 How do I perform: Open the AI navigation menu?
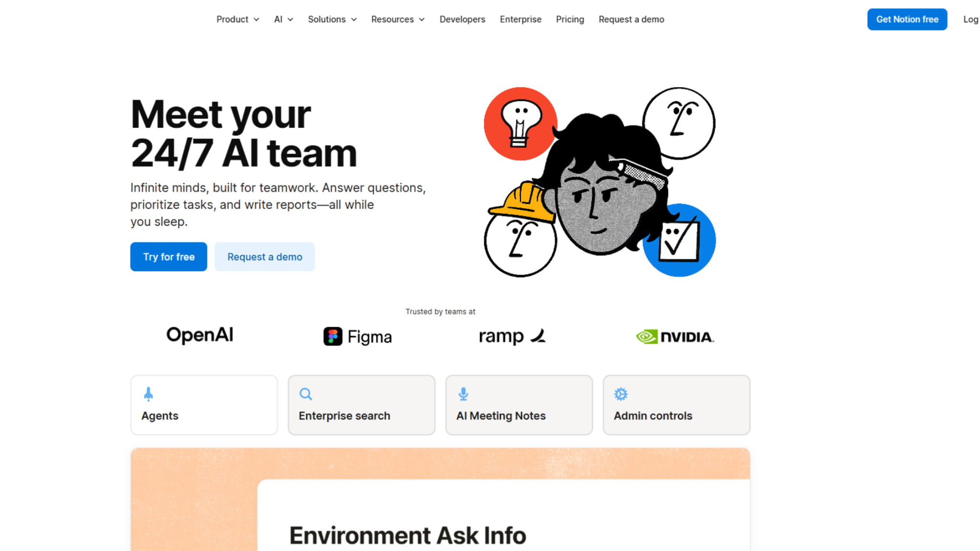283,19
